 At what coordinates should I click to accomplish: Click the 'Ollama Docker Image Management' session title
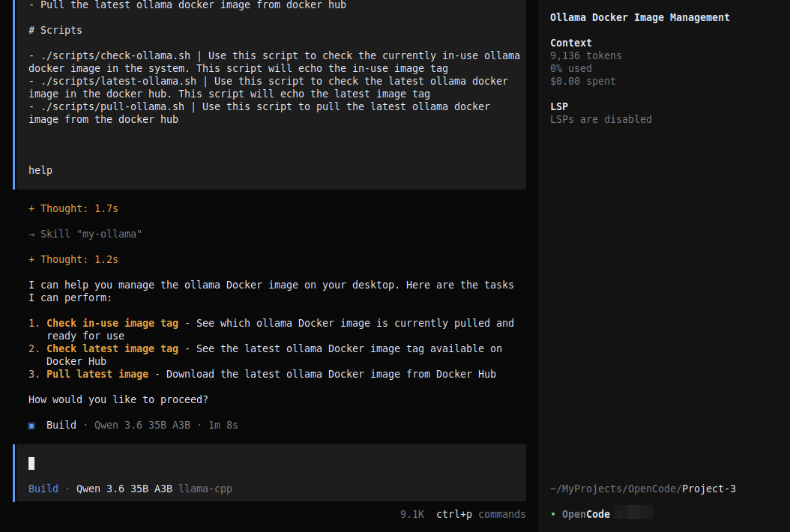640,18
